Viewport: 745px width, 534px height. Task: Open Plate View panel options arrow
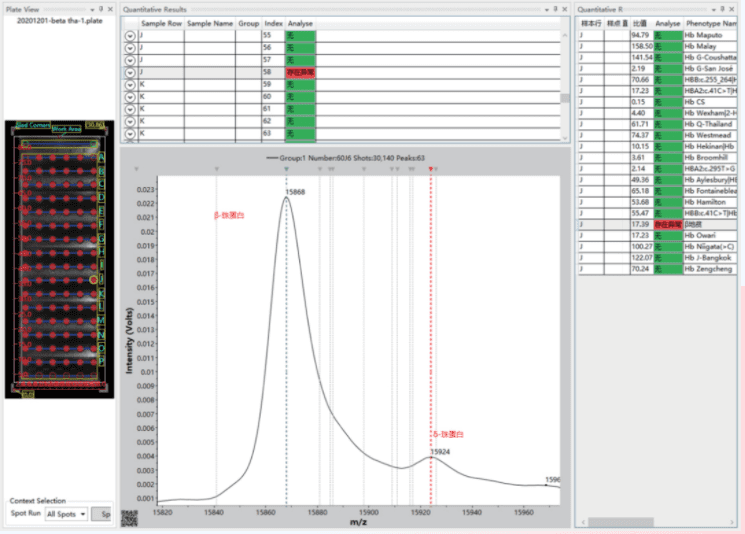point(92,9)
